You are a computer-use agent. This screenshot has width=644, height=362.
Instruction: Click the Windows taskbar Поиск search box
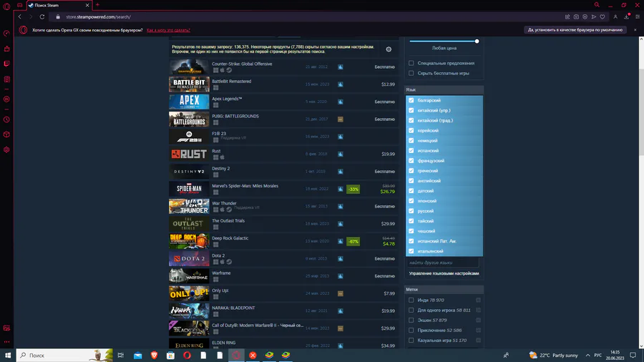click(64, 355)
